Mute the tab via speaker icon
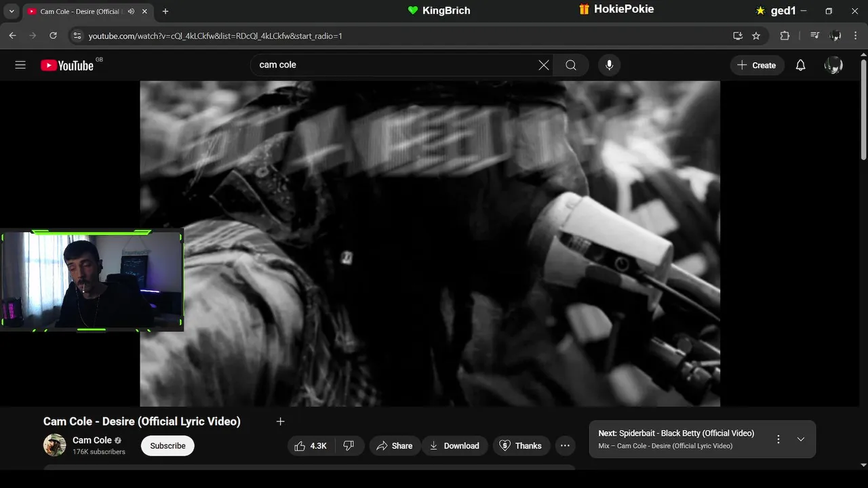868x488 pixels. pos(131,12)
